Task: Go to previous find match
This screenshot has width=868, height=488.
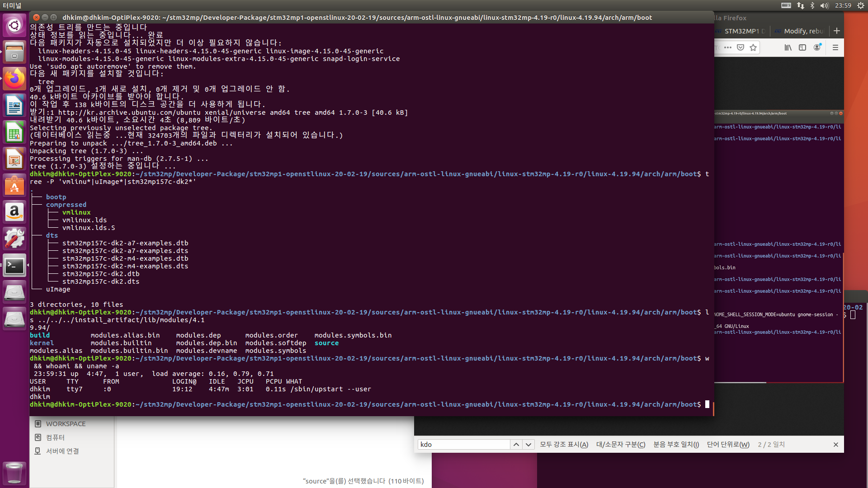Action: 516,445
